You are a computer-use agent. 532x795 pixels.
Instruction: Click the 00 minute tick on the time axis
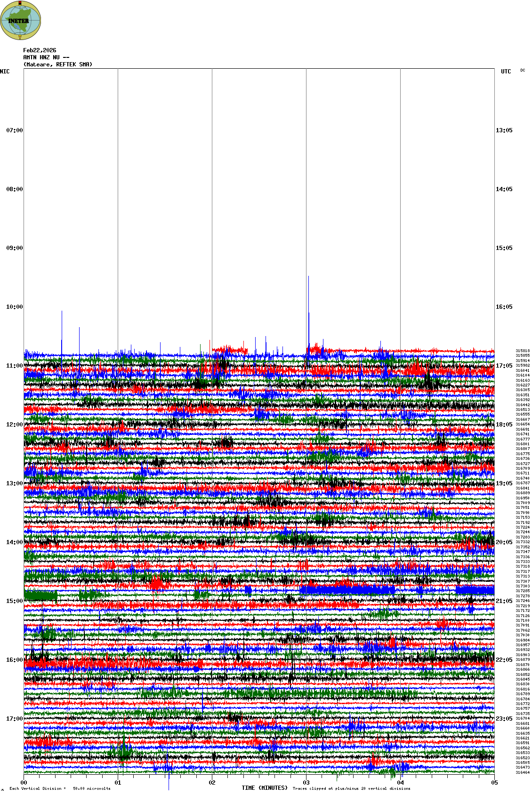[24, 783]
